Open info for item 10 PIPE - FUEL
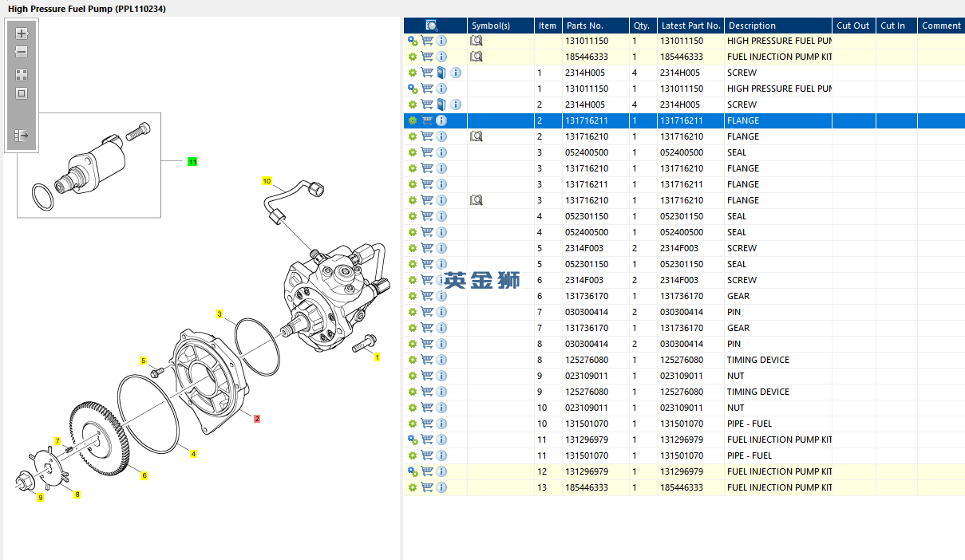 441,424
